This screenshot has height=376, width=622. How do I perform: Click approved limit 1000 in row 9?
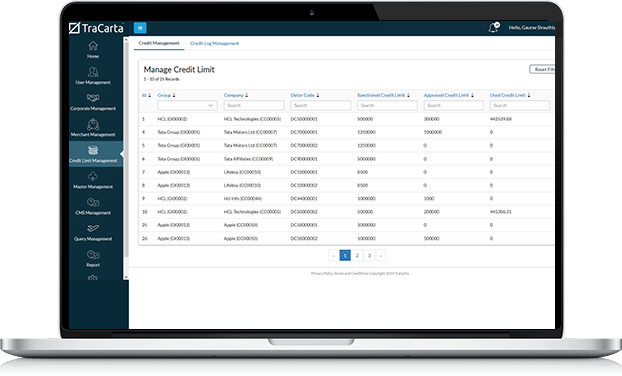pos(429,199)
